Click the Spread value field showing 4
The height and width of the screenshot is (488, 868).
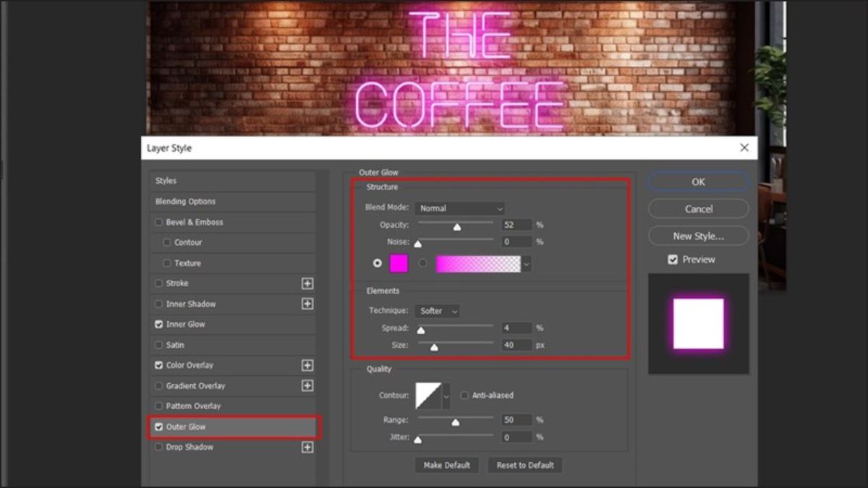[516, 328]
